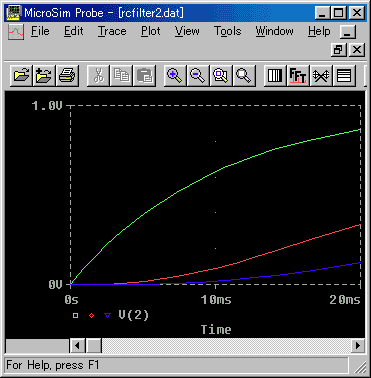Viewport: 371px width, 378px height.
Task: Click the Zoom Fit magnifier icon
Action: [244, 75]
